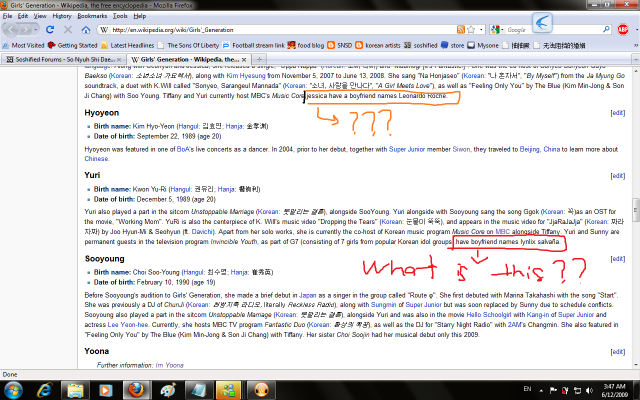640x400 pixels.
Task: Open the Bookmarks menu
Action: click(x=92, y=16)
